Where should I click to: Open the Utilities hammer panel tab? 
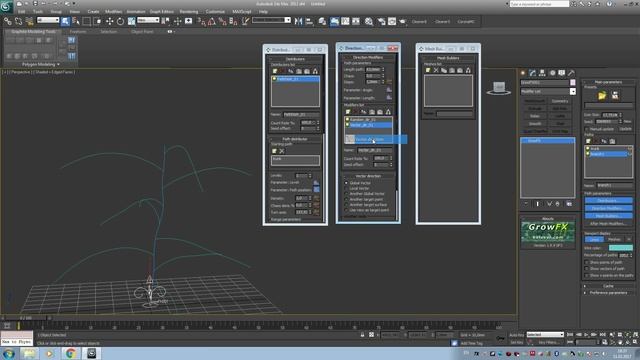coord(571,73)
